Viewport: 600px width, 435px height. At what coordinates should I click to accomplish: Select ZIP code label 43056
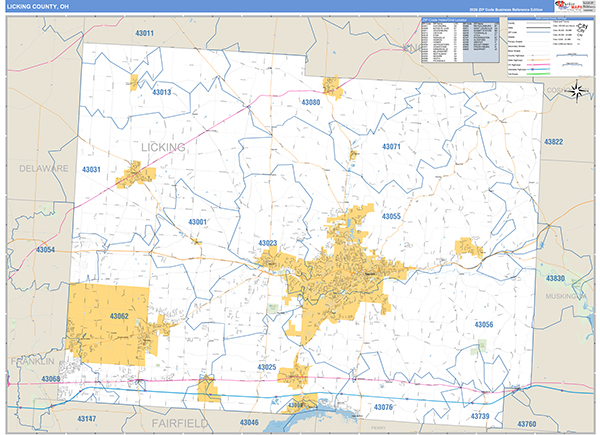(x=483, y=325)
